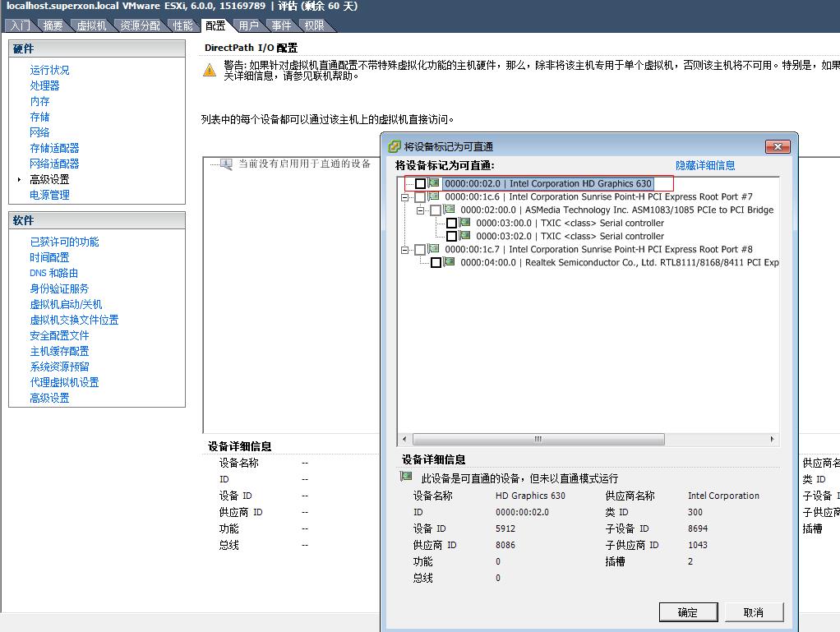Check the 0000:03:00.0 TXIC Serial controller checkbox

pos(451,224)
